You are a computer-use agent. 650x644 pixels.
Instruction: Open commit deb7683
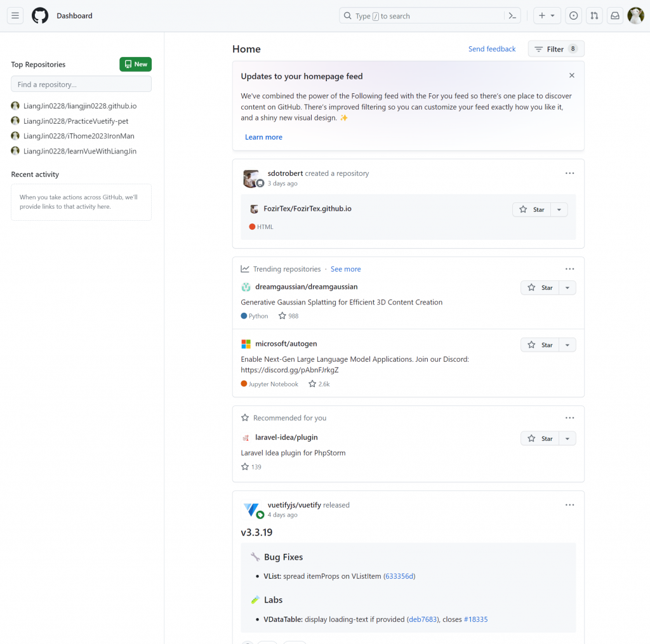423,619
